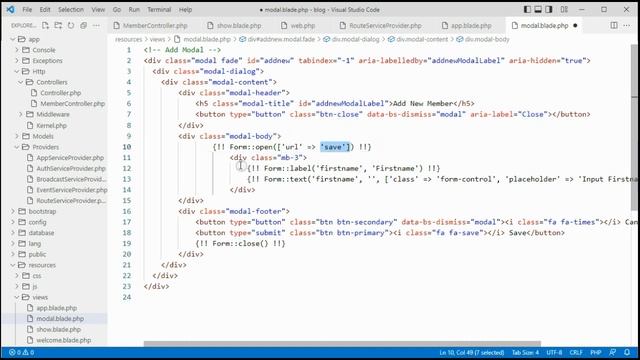Toggle primary side bar layout icon
The height and width of the screenshot is (360, 640).
[527, 9]
